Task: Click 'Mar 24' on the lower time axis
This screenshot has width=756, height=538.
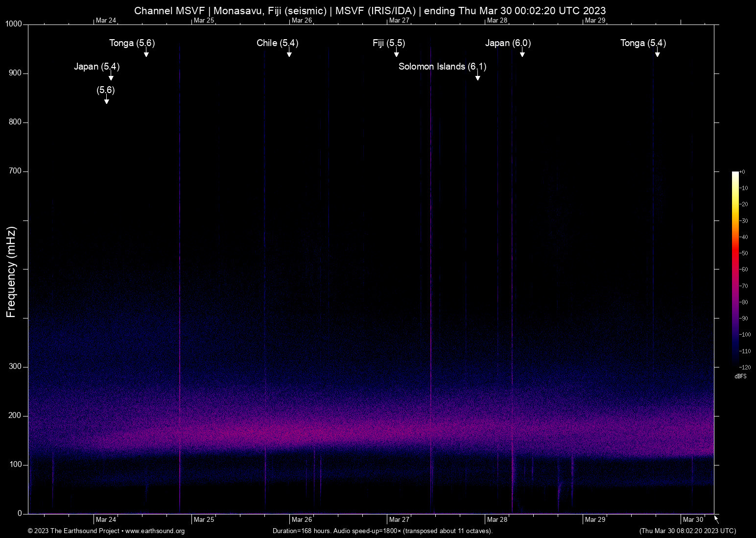Action: [x=106, y=520]
